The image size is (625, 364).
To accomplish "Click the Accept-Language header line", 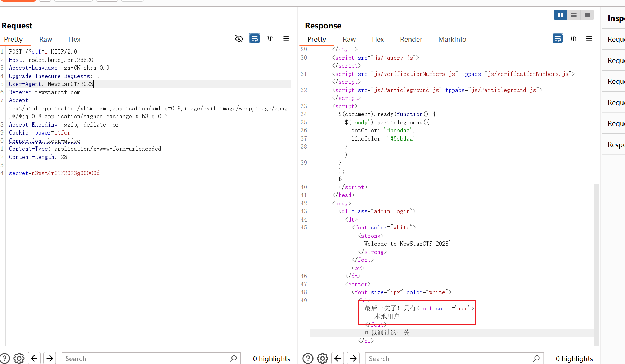I will [59, 68].
